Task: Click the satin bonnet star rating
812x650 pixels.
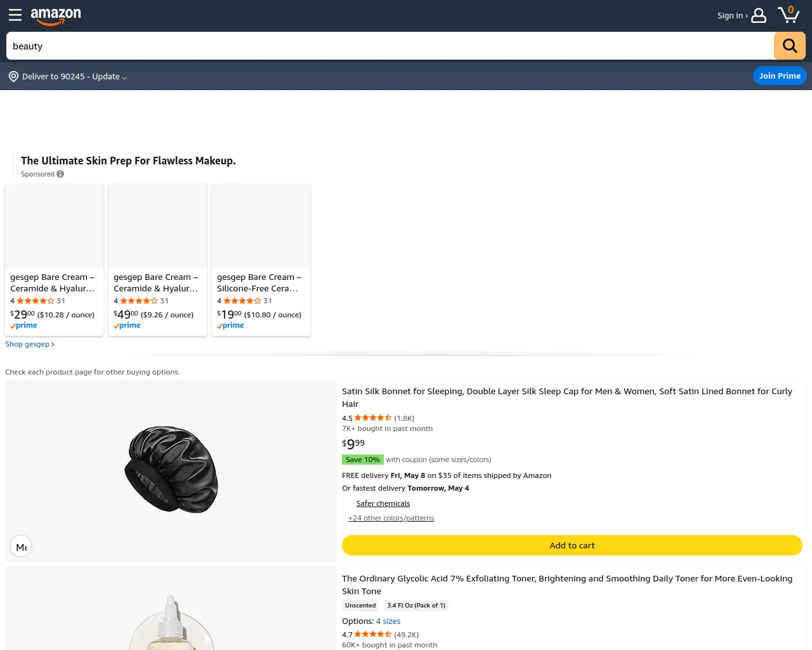Action: 373,418
